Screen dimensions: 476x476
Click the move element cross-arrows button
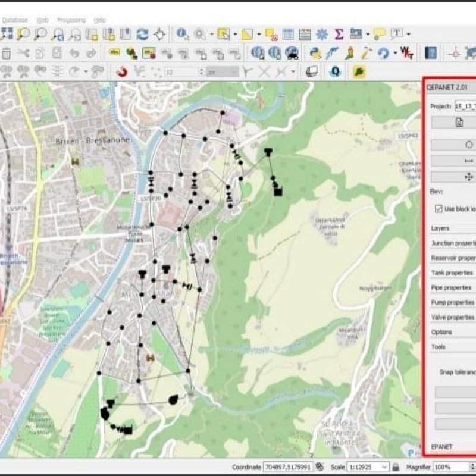pos(468,177)
